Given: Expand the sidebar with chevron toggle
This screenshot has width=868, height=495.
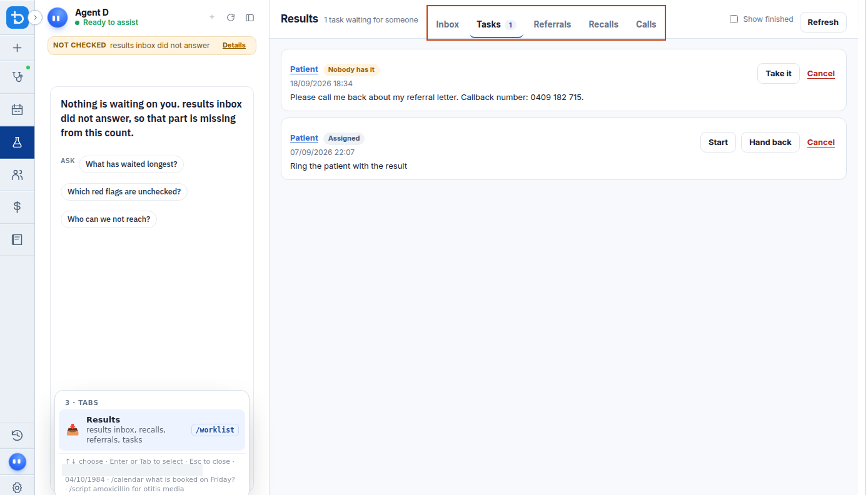Looking at the screenshot, I should (x=36, y=17).
